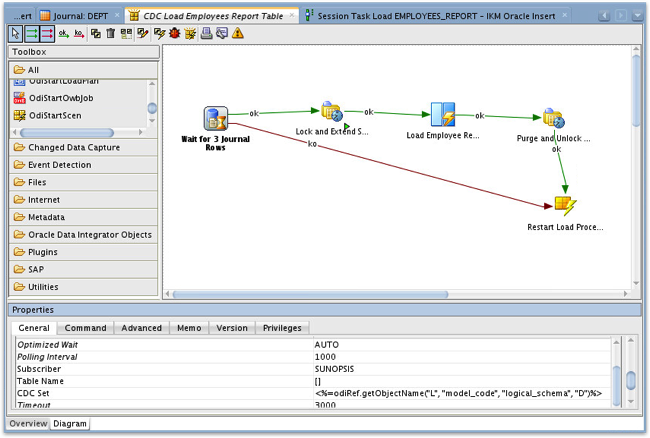
Task: Click the Polling Interval value '1000'
Action: coord(325,357)
